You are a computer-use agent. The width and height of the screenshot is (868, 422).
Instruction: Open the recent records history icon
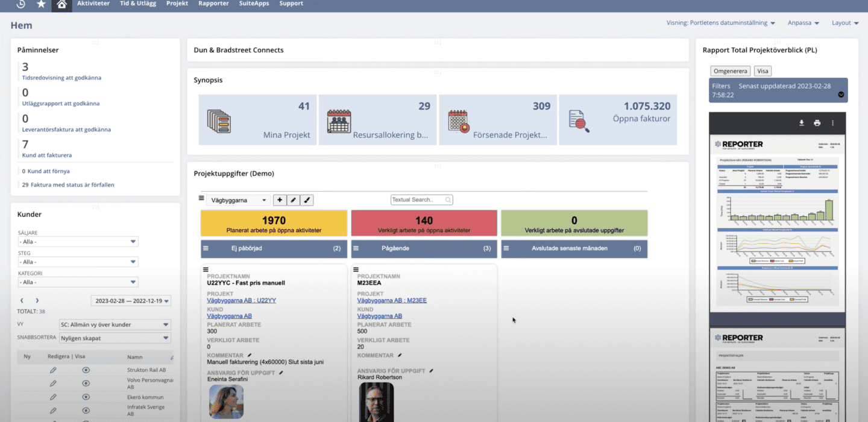coord(20,4)
